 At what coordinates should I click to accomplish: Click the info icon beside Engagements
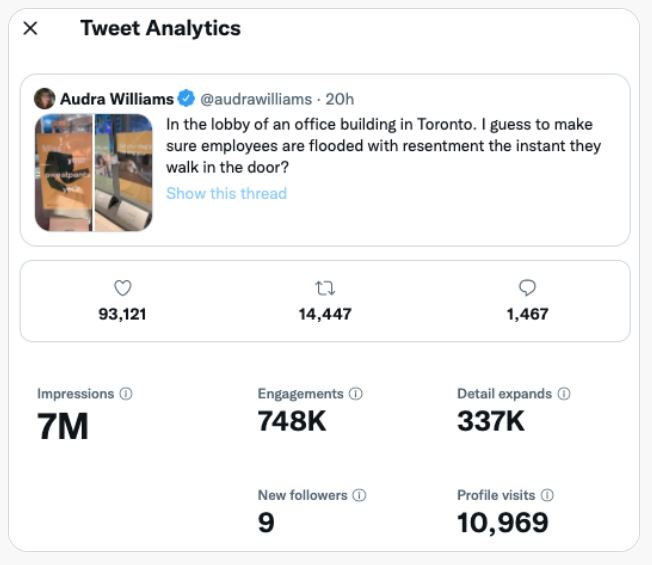point(356,394)
